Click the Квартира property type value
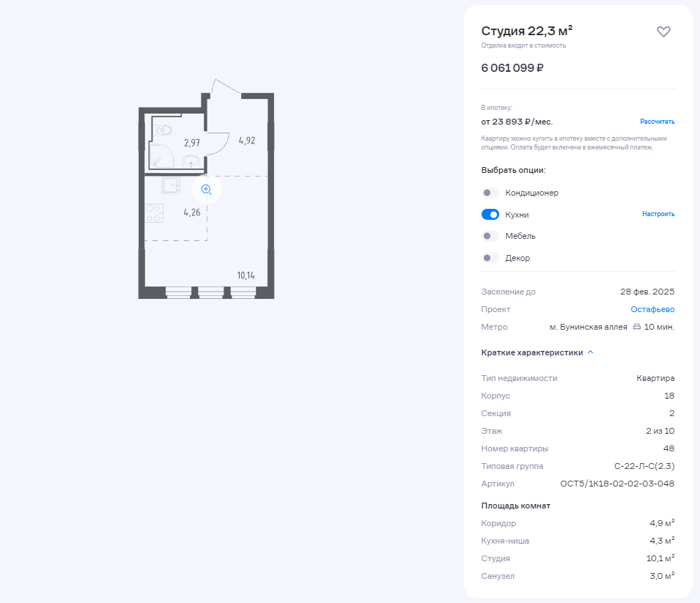This screenshot has height=603, width=700. [x=655, y=378]
